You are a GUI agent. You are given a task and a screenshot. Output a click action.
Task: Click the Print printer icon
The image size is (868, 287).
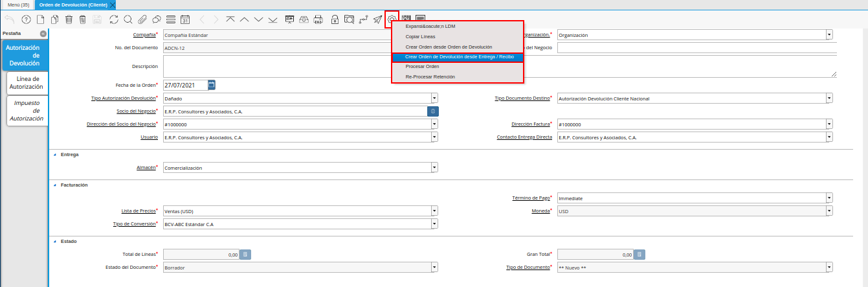[318, 19]
